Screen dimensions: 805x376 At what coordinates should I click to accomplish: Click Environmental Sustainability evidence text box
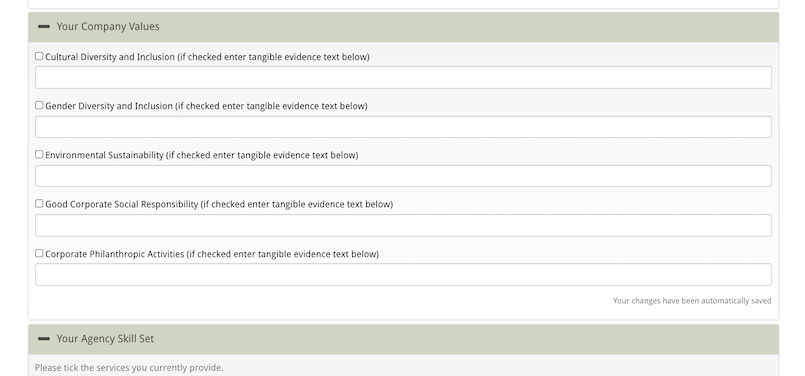tap(403, 176)
